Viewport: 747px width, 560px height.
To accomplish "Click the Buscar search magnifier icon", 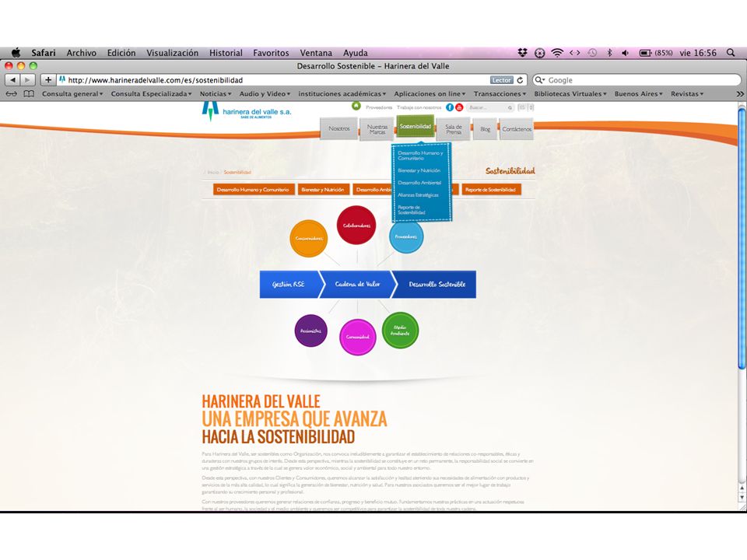I will tap(510, 107).
